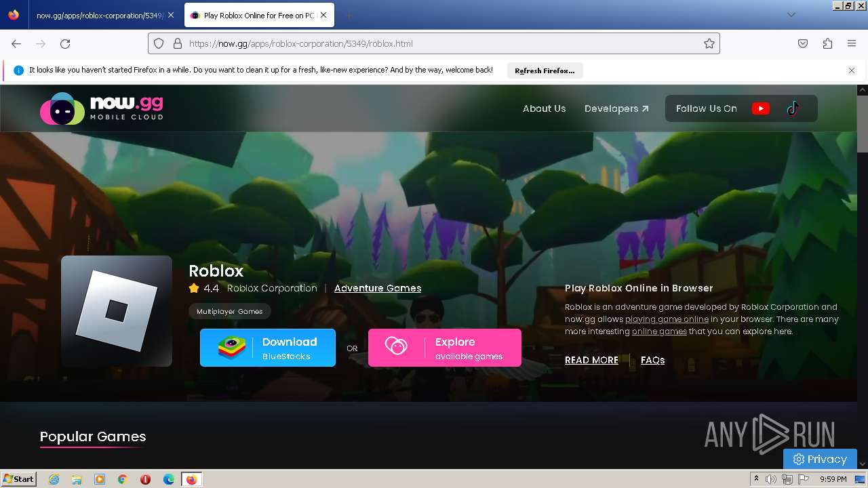Click the Refresh Firefox button
This screenshot has width=868, height=488.
tap(545, 70)
